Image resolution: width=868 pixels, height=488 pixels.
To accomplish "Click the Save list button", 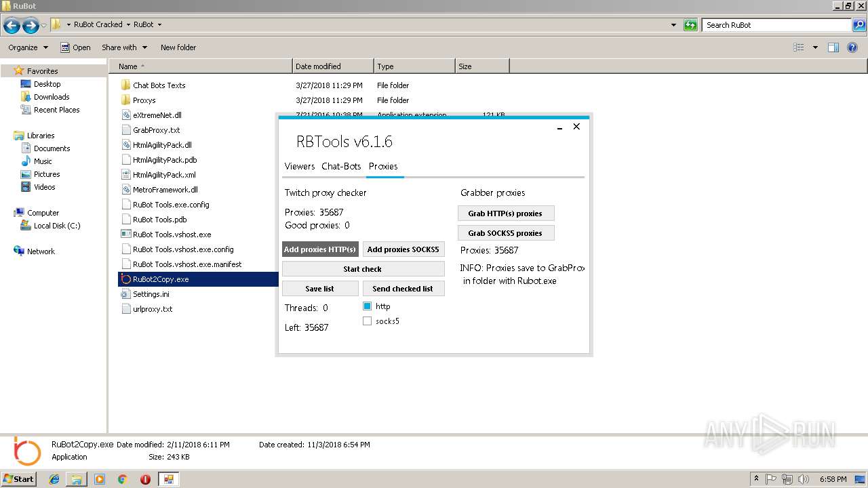I will point(319,289).
